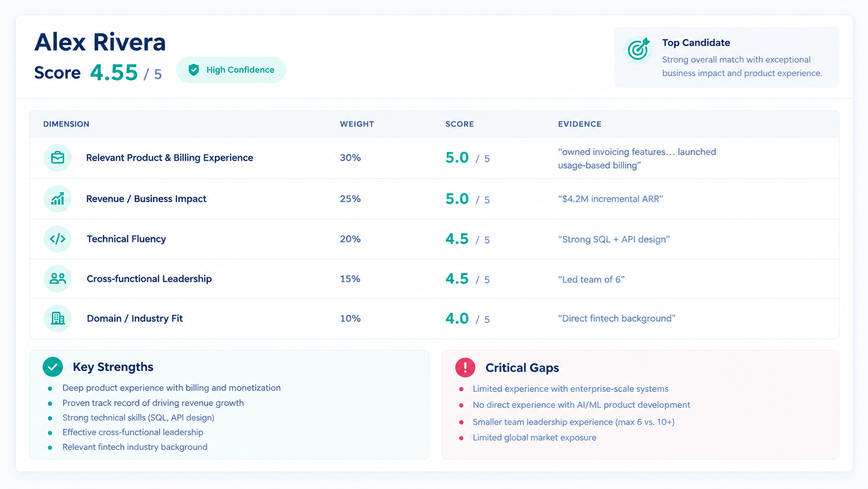Click the "Strong SQL + API design" evidence
This screenshot has width=868, height=489.
point(614,240)
